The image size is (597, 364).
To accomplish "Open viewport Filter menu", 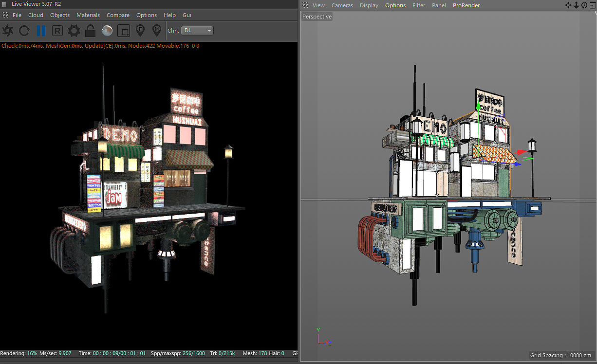I will click(419, 5).
